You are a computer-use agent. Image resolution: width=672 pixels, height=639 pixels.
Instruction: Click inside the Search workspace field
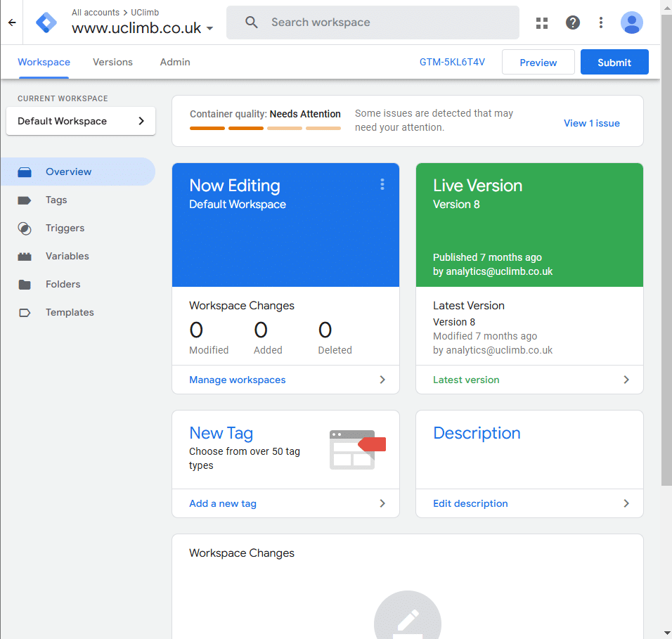point(373,22)
